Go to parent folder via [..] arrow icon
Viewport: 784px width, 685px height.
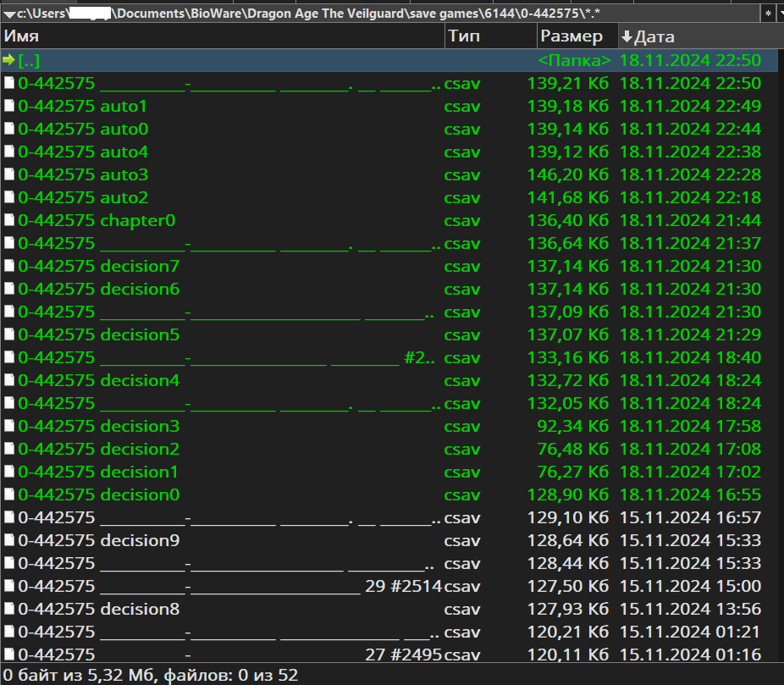coord(8,60)
